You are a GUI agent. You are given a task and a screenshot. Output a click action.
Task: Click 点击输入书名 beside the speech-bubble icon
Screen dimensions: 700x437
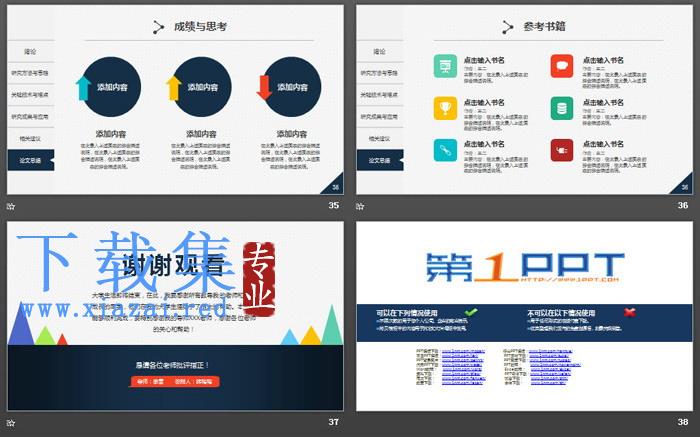tap(603, 60)
